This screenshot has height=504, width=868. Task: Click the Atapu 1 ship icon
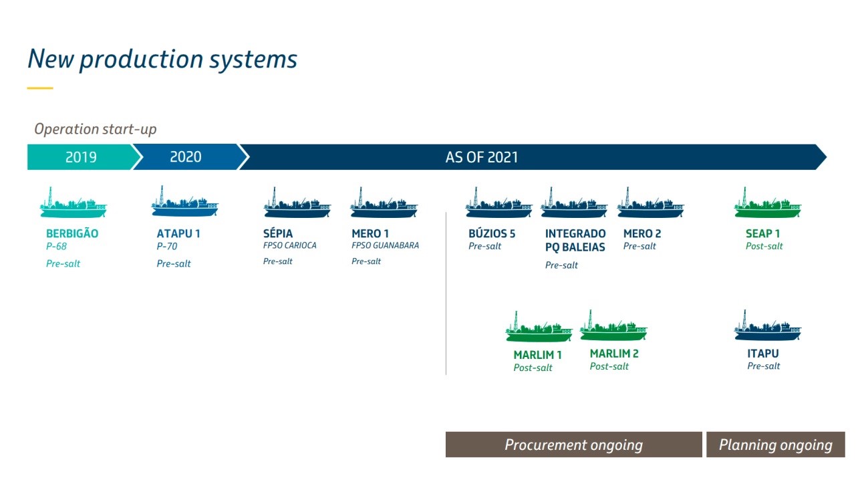pyautogui.click(x=185, y=201)
